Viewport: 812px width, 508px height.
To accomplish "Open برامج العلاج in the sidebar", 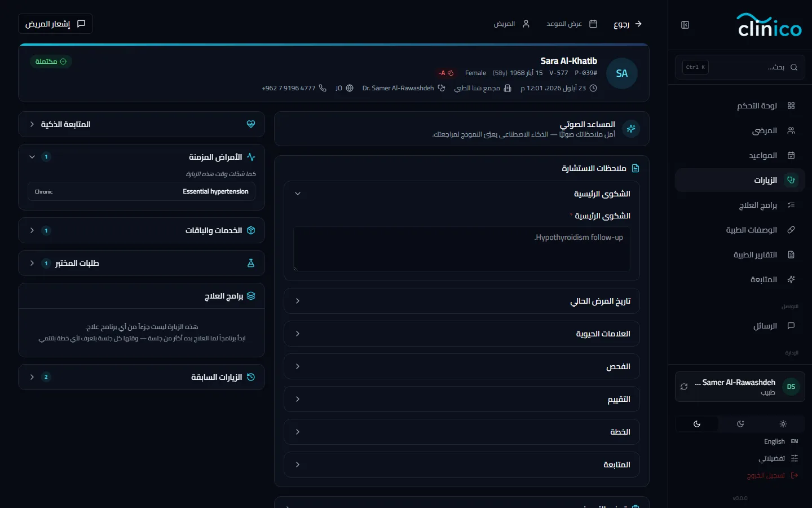I will click(740, 205).
